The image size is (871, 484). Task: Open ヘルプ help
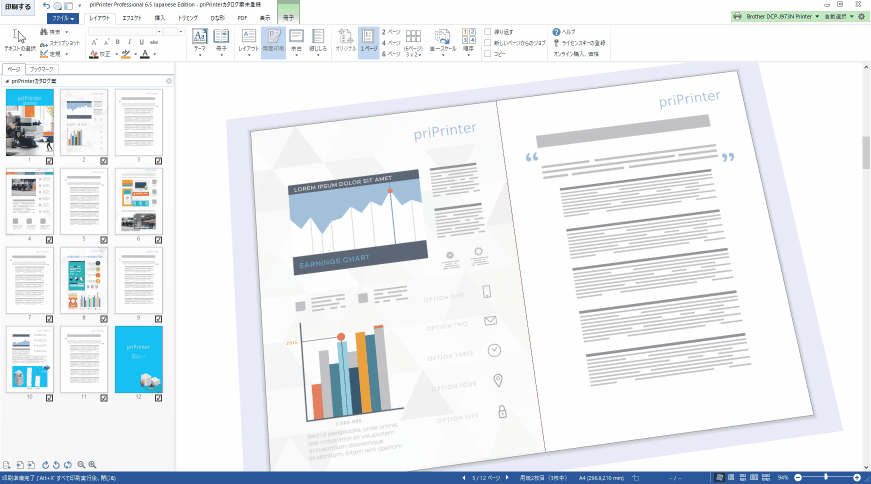point(564,32)
